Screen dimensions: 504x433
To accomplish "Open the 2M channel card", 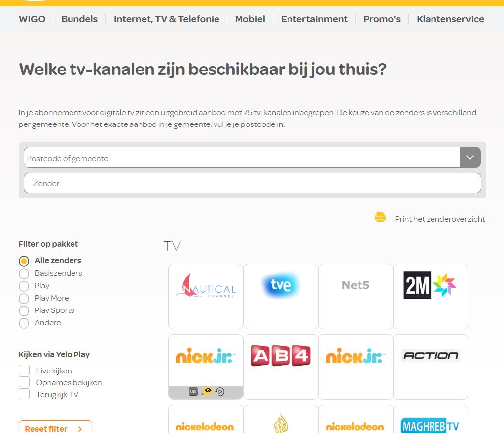I will pos(431,297).
